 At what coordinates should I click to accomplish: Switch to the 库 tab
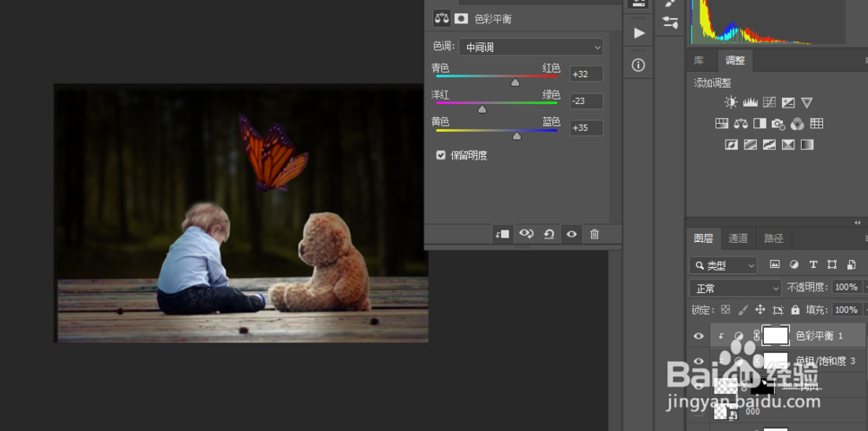tap(699, 61)
